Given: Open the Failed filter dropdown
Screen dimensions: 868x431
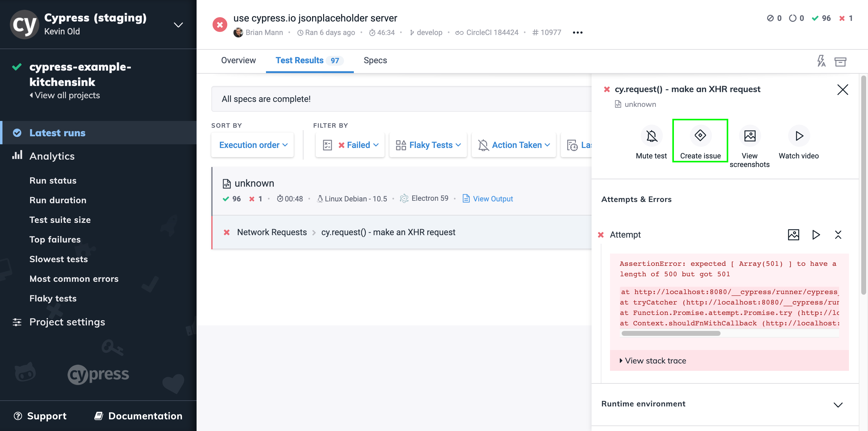Looking at the screenshot, I should (350, 145).
